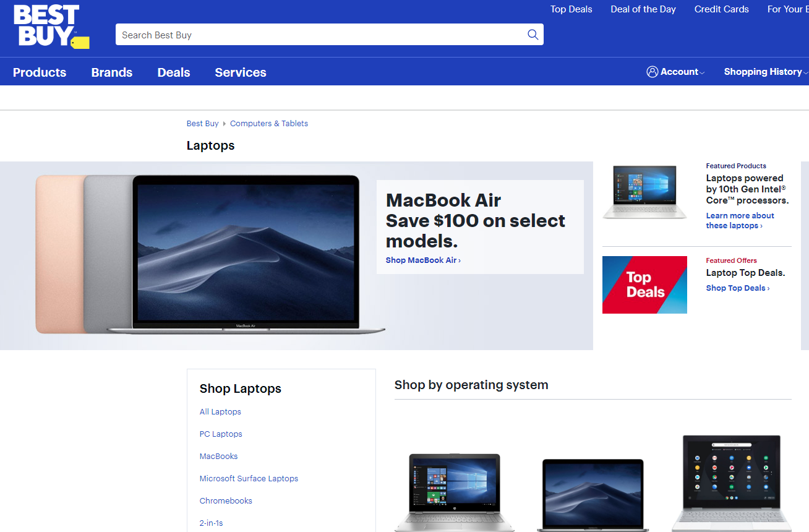Open the Credit Cards link

(722, 9)
